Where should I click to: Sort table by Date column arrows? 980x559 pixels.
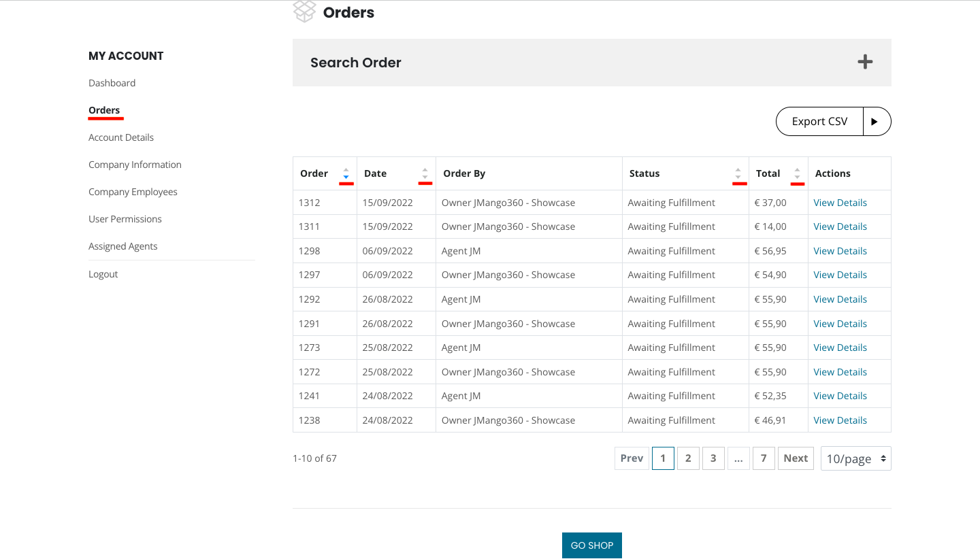click(x=425, y=173)
